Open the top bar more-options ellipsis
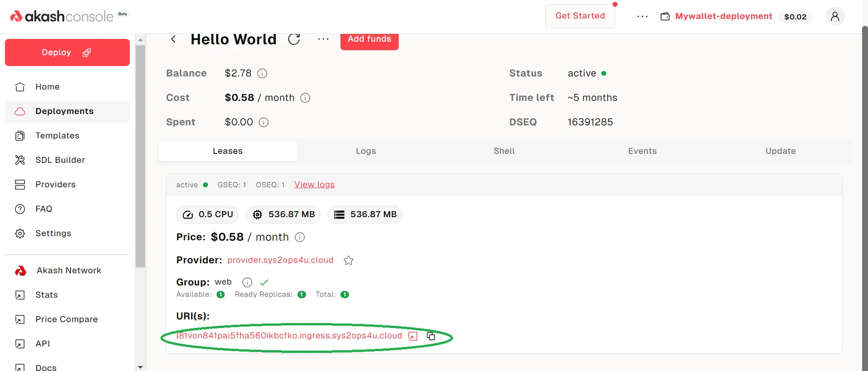868x371 pixels. [642, 16]
